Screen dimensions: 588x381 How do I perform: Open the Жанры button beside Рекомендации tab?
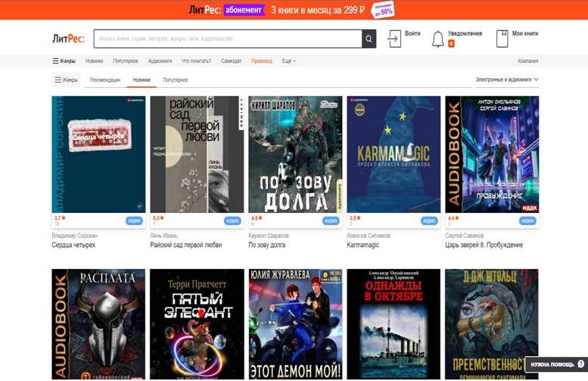tap(66, 80)
